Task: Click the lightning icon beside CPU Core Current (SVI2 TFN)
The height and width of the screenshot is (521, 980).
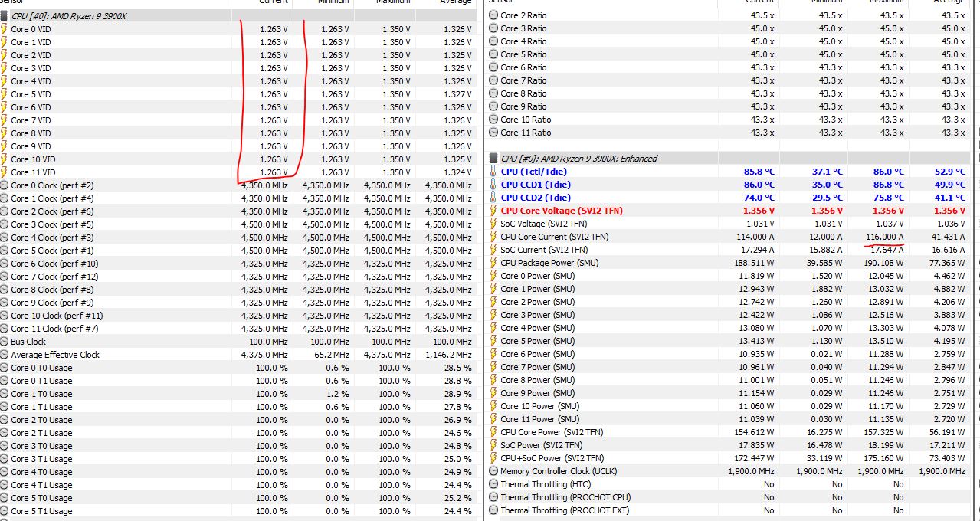Action: point(493,237)
